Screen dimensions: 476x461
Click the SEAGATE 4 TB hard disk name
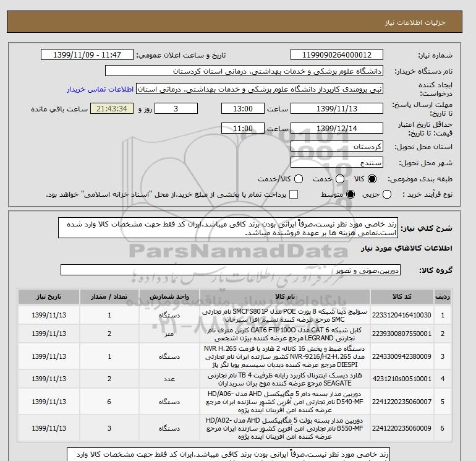click(x=285, y=379)
